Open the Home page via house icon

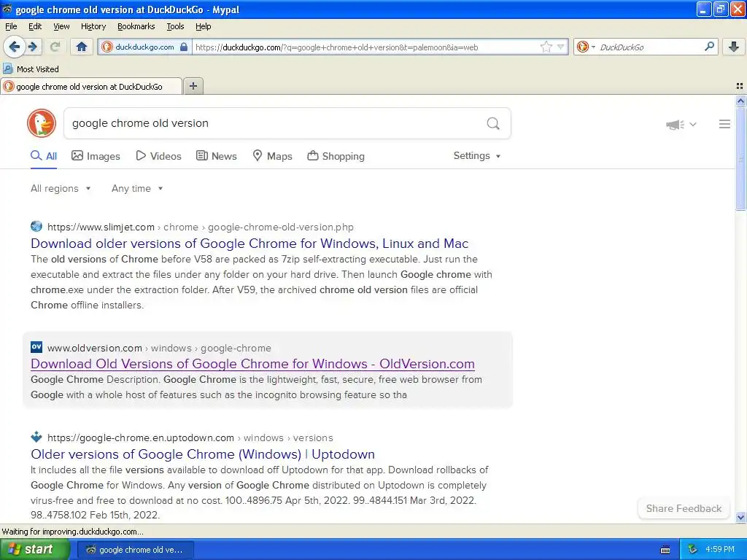coord(82,47)
